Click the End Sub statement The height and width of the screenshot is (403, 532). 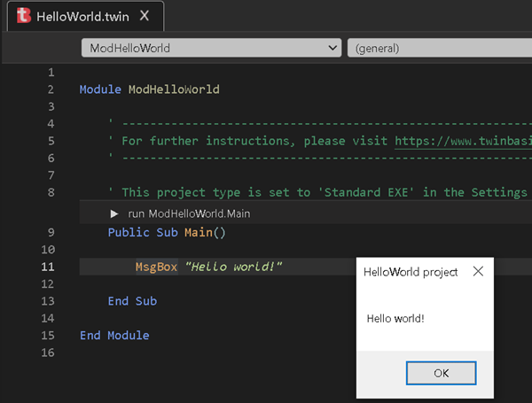tap(132, 301)
